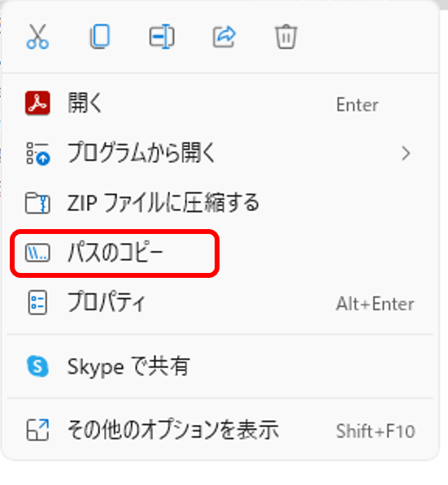Image resolution: width=448 pixels, height=485 pixels.
Task: Click the Share arrow icon
Action: (x=224, y=37)
